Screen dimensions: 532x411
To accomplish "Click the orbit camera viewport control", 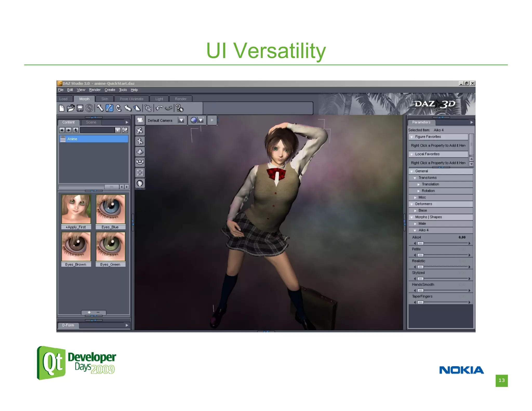I will (140, 131).
